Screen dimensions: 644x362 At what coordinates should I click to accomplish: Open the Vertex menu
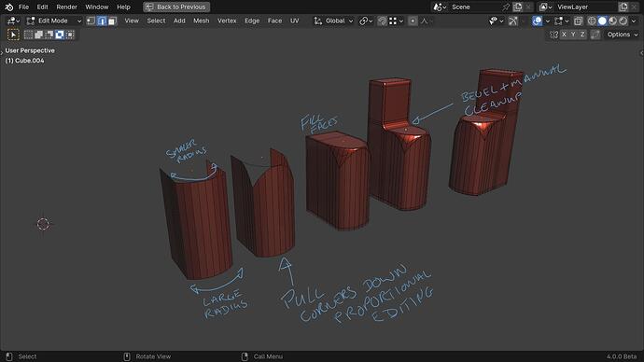coord(227,21)
